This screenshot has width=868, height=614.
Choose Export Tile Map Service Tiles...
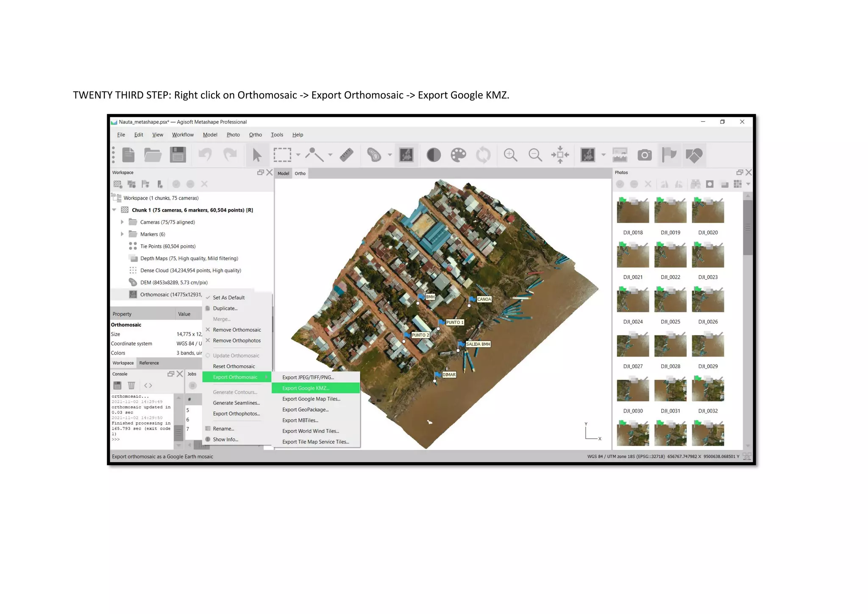point(316,442)
